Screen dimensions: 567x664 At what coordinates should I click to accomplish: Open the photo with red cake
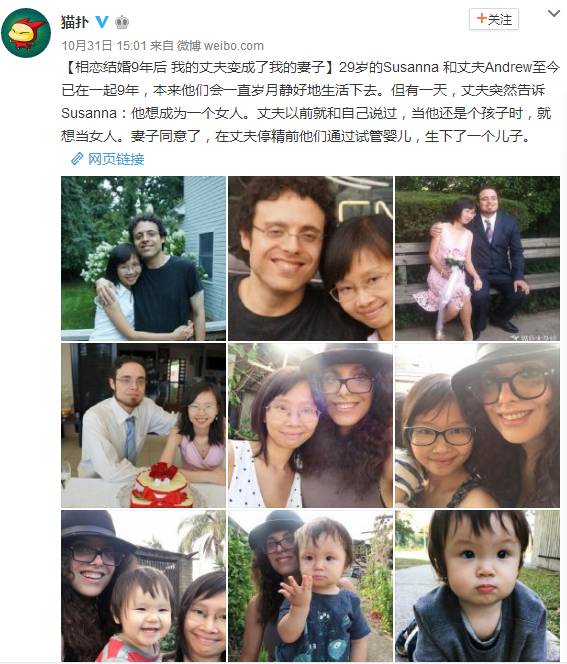click(144, 425)
